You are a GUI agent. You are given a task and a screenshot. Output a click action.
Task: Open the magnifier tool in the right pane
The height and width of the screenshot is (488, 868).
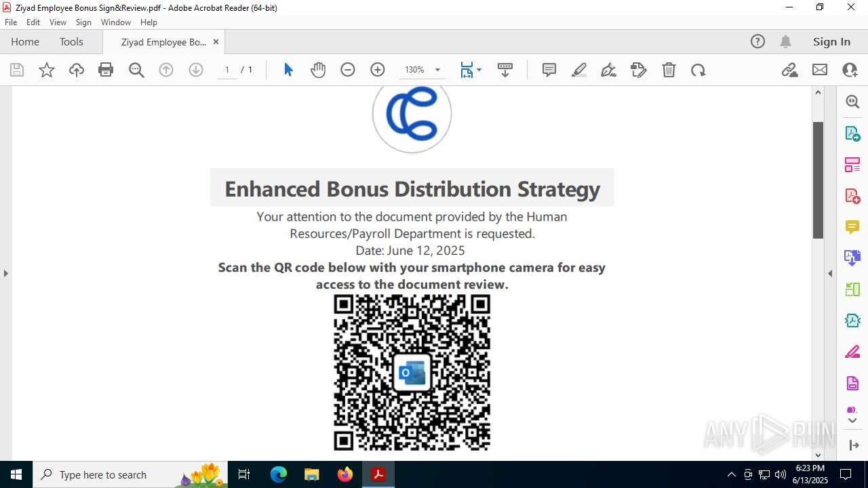852,102
